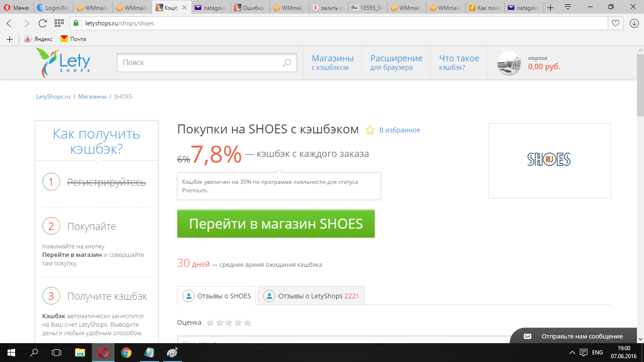
Task: Rate with the fourth star
Action: (238, 323)
